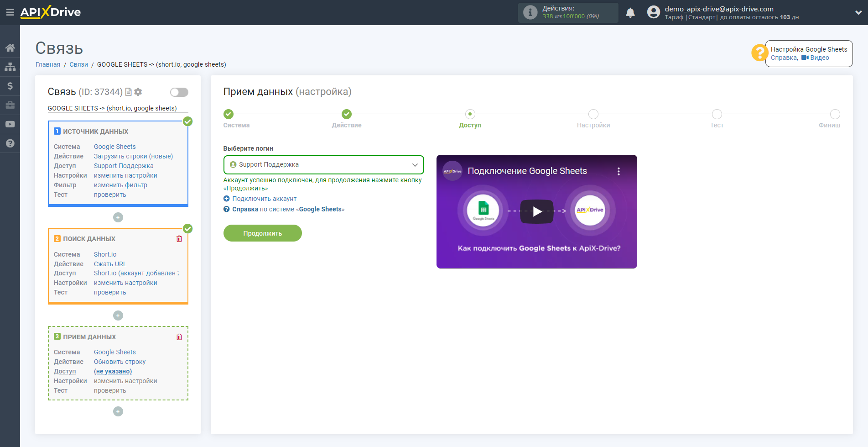868x447 pixels.
Task: Add a block after Поиск данных
Action: pyautogui.click(x=118, y=316)
